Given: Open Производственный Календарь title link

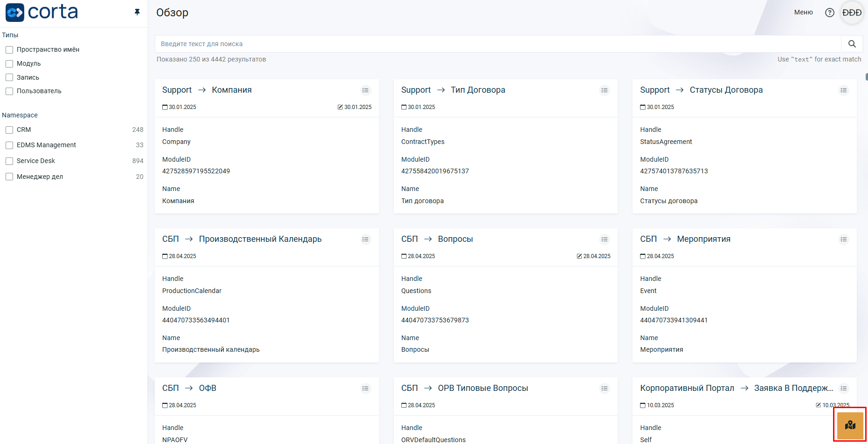Looking at the screenshot, I should (260, 239).
